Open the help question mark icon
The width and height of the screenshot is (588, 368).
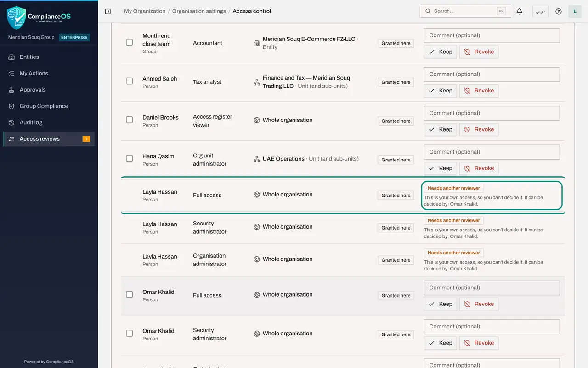(559, 11)
